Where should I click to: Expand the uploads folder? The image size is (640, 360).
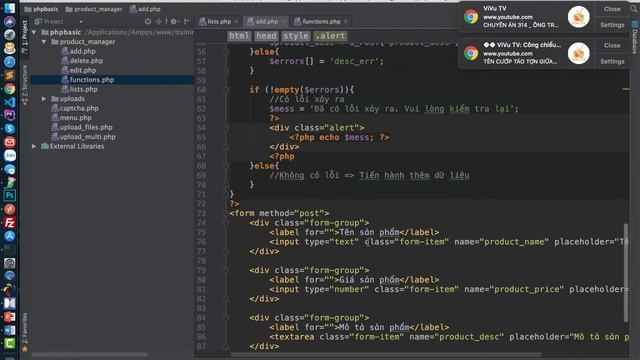44,99
